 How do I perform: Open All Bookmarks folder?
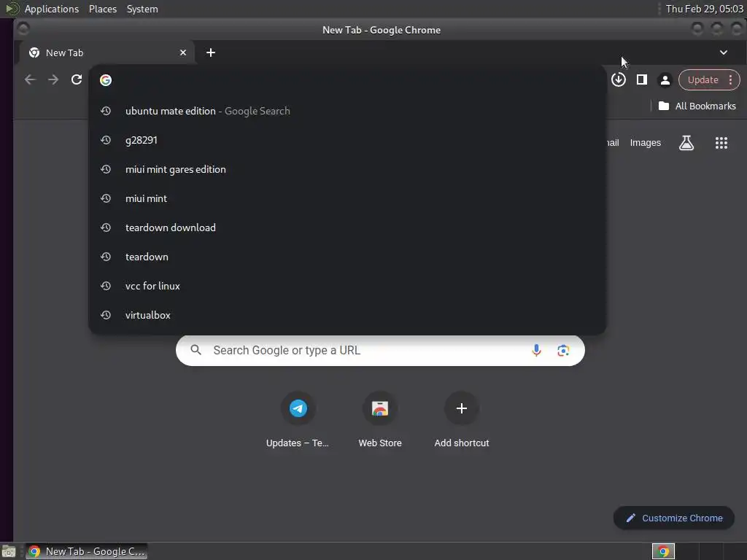tap(697, 106)
